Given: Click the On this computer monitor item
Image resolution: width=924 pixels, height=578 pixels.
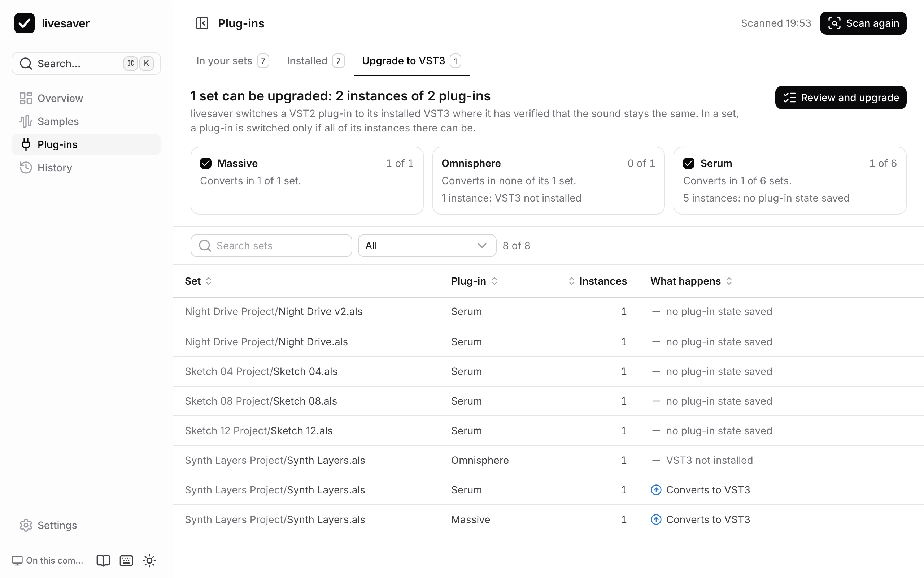Looking at the screenshot, I should coord(48,560).
